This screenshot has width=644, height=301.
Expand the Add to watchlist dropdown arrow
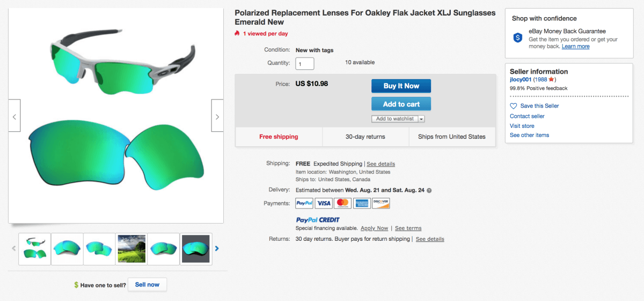point(422,119)
